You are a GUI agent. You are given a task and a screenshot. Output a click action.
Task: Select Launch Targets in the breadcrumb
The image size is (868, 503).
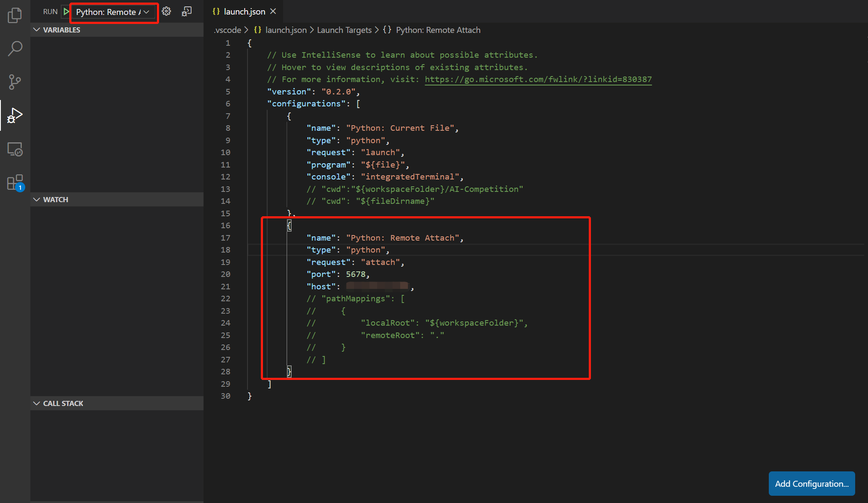tap(344, 30)
